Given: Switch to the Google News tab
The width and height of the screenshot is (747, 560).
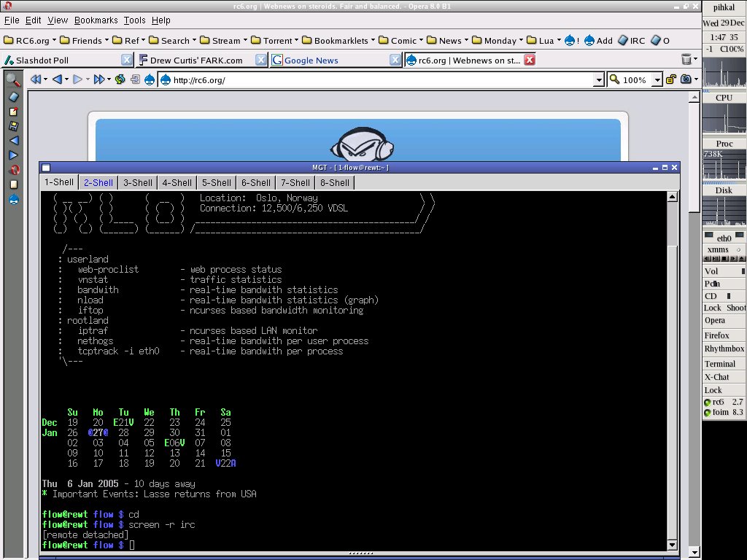Looking at the screenshot, I should point(336,60).
